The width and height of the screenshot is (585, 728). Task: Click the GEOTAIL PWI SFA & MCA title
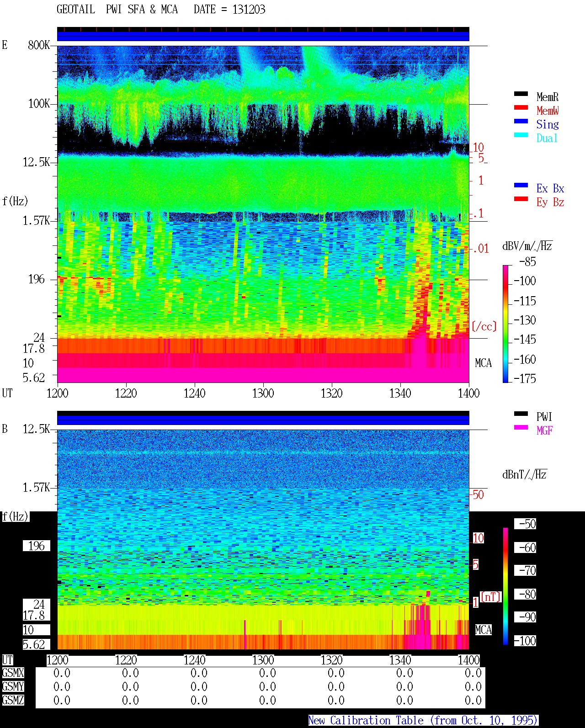[x=117, y=10]
